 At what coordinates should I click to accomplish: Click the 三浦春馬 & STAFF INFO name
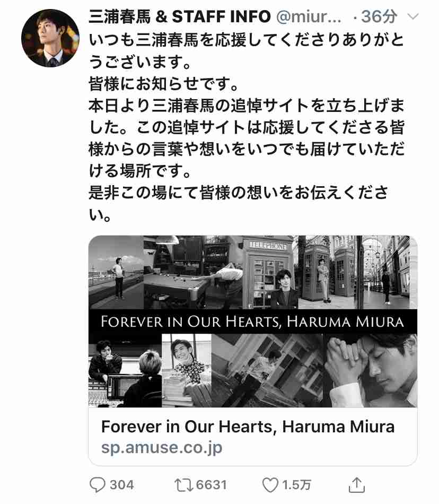pos(180,16)
